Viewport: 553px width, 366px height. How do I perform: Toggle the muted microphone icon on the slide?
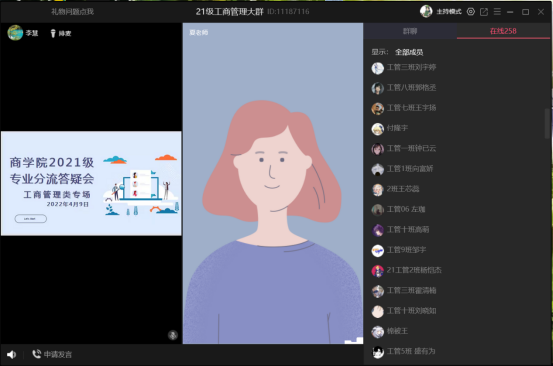pyautogui.click(x=172, y=335)
